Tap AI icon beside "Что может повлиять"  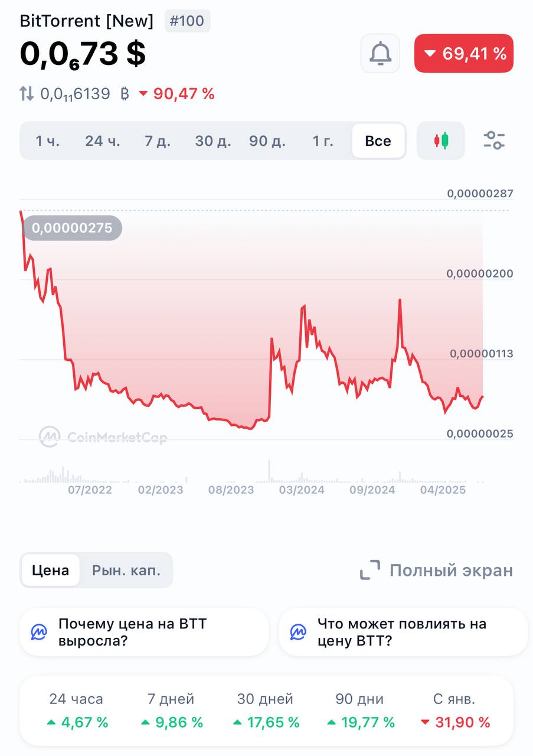pyautogui.click(x=298, y=633)
